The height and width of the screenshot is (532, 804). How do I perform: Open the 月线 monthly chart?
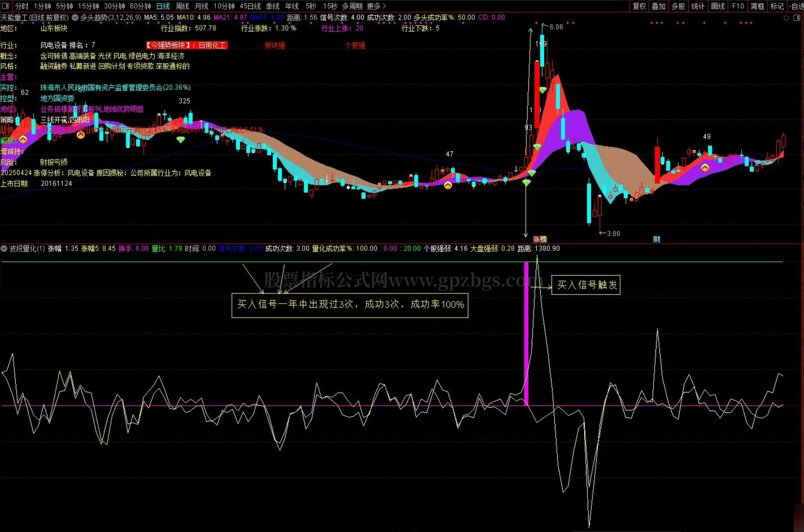(x=202, y=6)
